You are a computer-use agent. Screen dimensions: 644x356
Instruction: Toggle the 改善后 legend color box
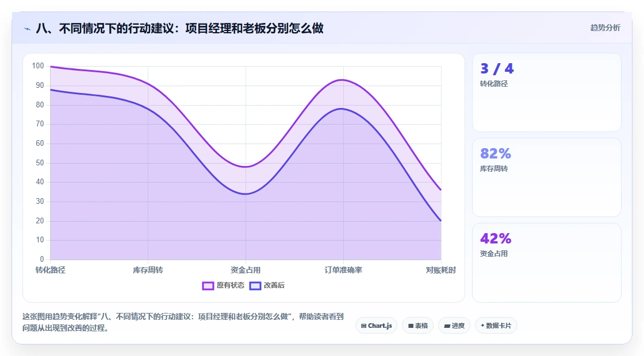click(255, 285)
